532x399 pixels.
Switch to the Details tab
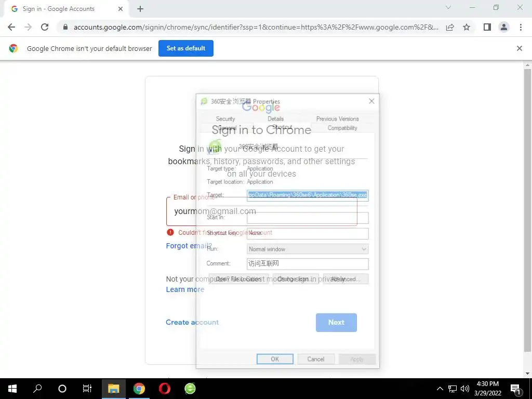coord(275,119)
